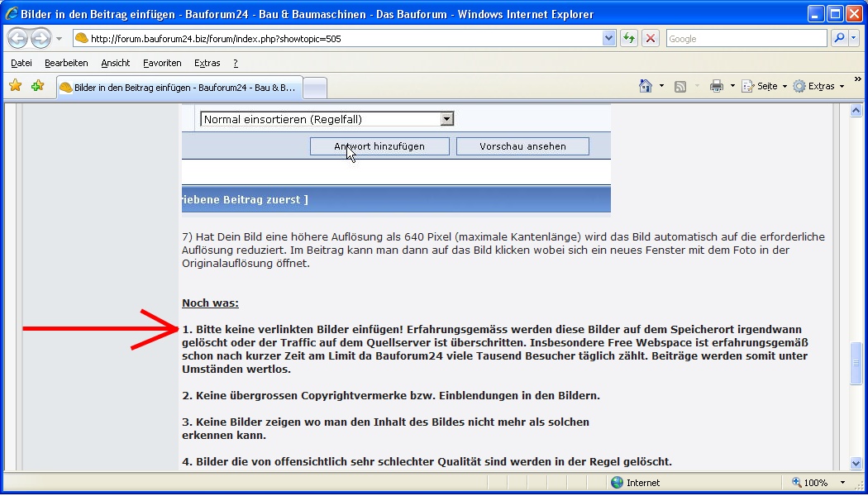
Task: Click the Google search box
Action: (x=746, y=38)
